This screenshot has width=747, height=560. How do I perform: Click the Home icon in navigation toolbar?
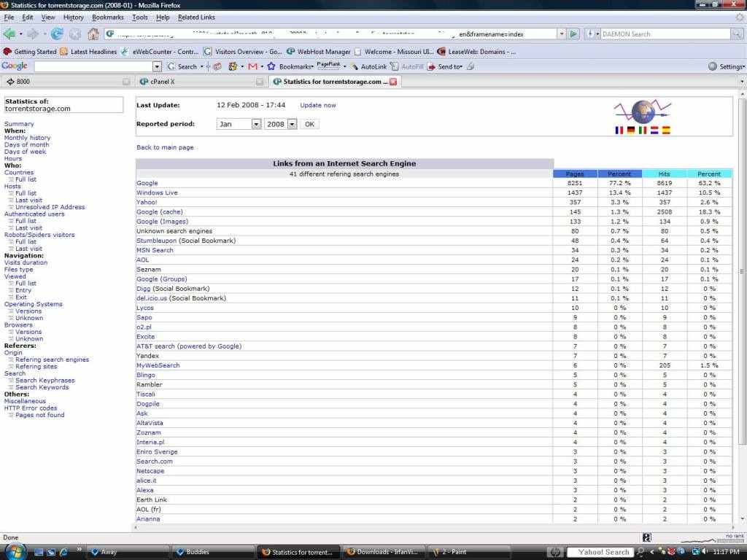coord(93,34)
